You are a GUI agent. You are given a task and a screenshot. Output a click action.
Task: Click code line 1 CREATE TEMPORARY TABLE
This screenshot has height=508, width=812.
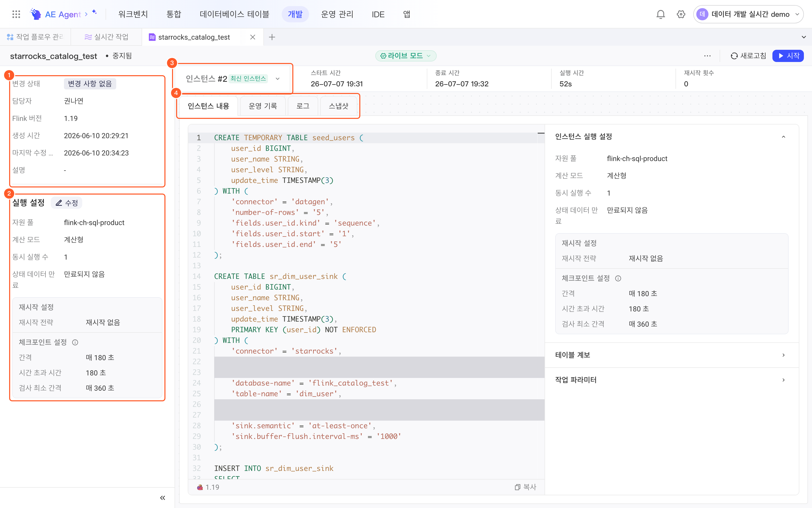(289, 138)
